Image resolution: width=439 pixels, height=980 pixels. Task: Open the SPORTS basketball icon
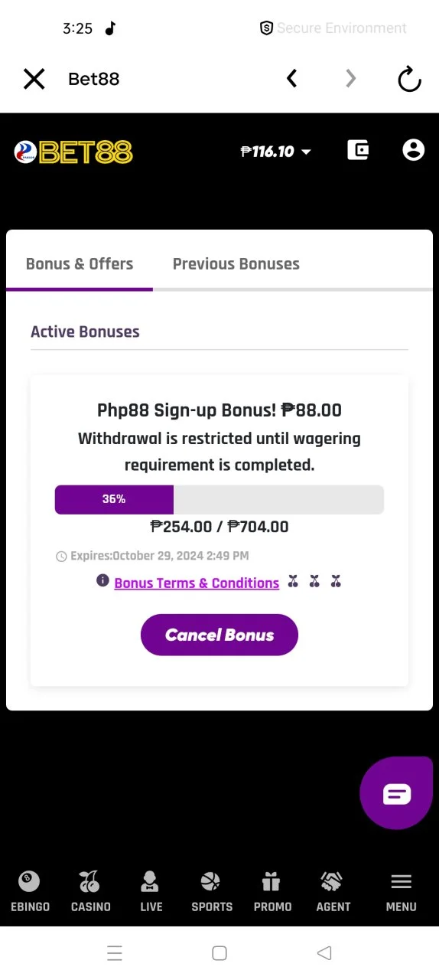tap(211, 882)
